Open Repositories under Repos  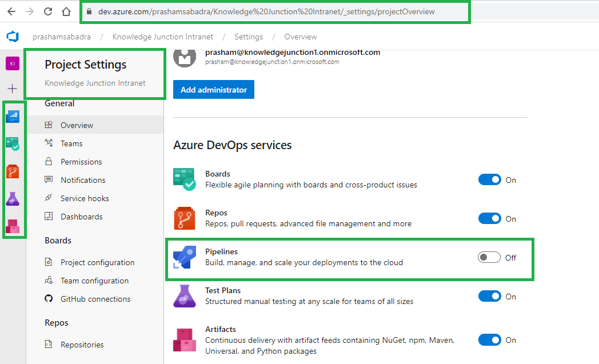coord(95,345)
